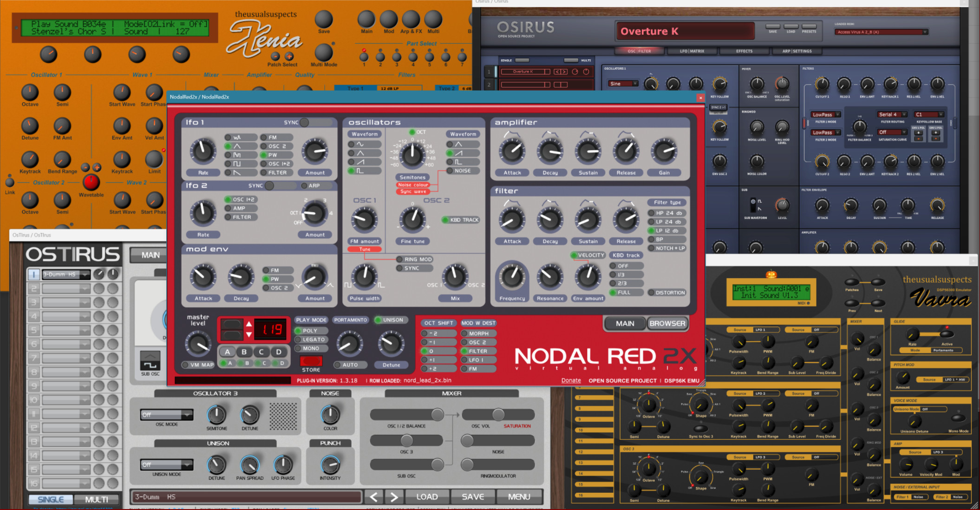Click the Oscillator 1 Octave knob in Xenia
This screenshot has height=510, width=980.
pos(30,92)
